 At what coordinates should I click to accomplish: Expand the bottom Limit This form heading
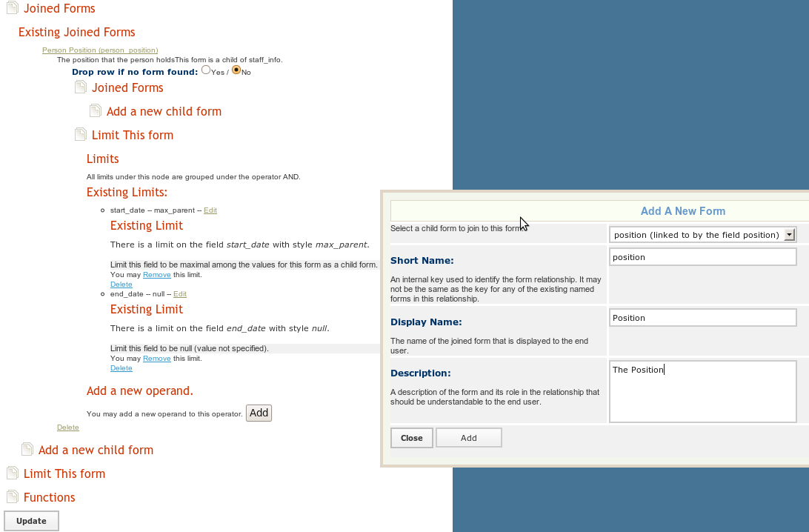point(64,473)
